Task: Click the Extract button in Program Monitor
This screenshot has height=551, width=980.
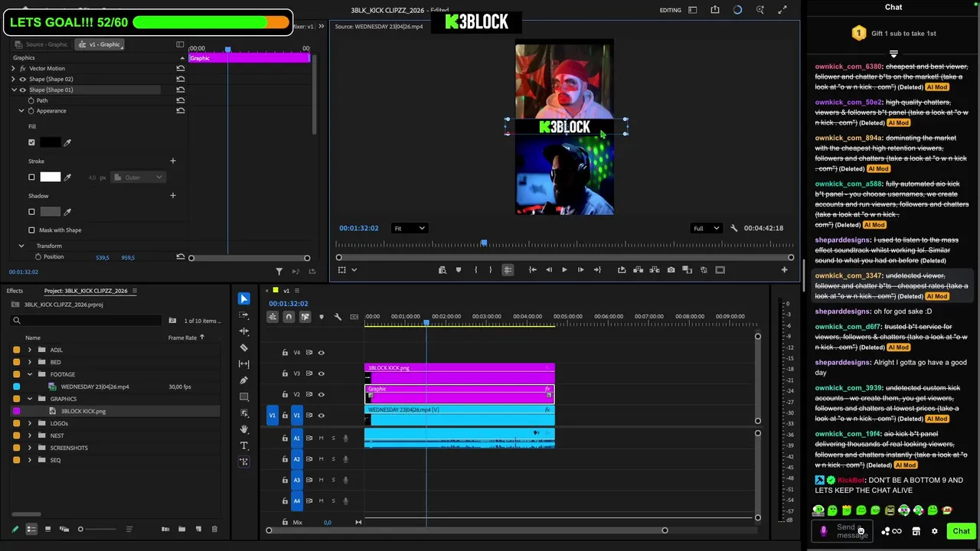Action: [655, 269]
